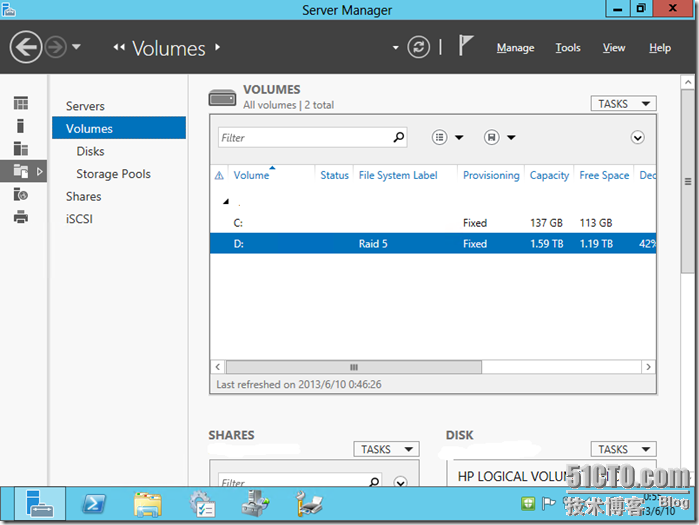This screenshot has width=699, height=525.
Task: Open dropdown arrow beside the save query icon
Action: click(511, 137)
